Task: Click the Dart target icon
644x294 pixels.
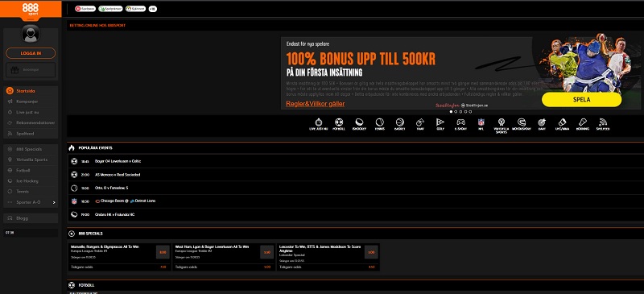Action: pos(542,122)
